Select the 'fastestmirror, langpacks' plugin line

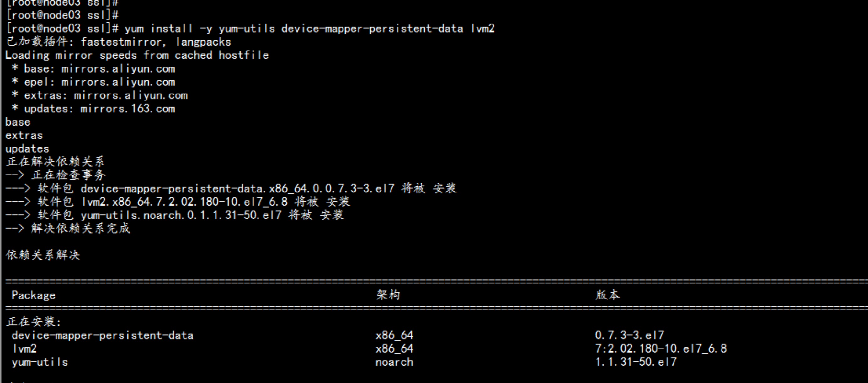[x=119, y=42]
